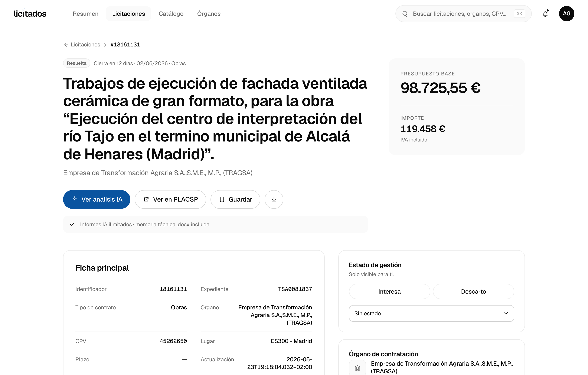Click the Actualización timestamp value
The width and height of the screenshot is (588, 375).
280,363
